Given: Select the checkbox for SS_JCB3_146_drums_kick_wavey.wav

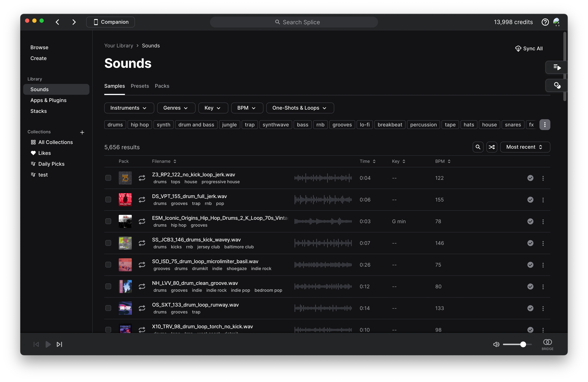Looking at the screenshot, I should [108, 243].
